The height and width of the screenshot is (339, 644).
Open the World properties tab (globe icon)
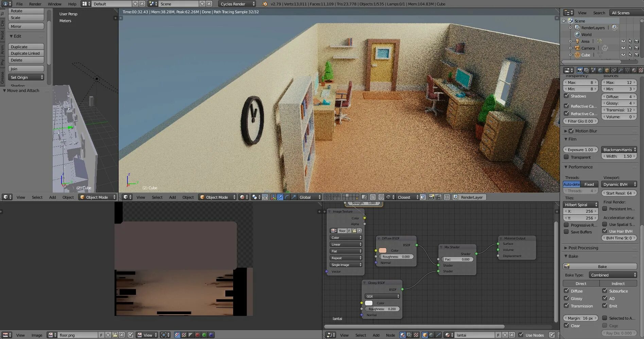(600, 70)
